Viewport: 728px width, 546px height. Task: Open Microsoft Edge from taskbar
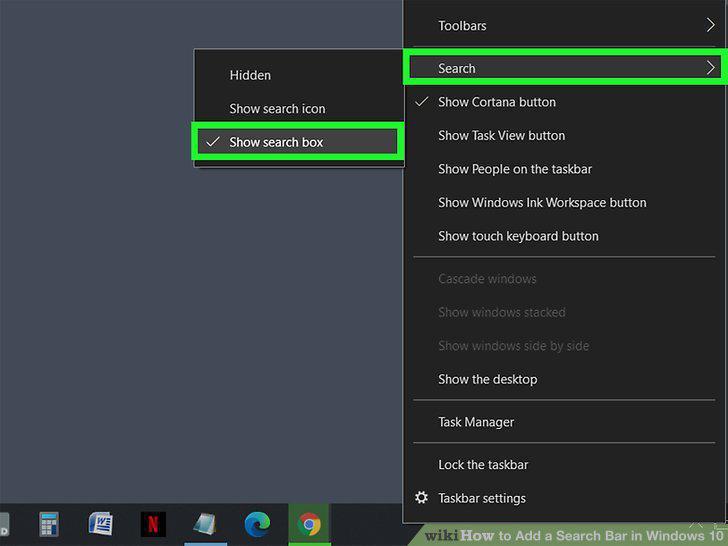pos(257,524)
